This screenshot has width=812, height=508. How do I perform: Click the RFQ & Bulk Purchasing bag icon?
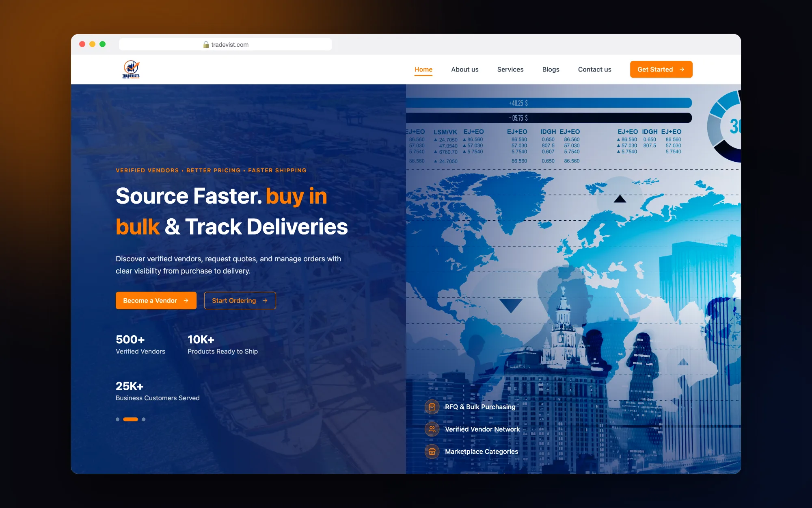click(432, 407)
